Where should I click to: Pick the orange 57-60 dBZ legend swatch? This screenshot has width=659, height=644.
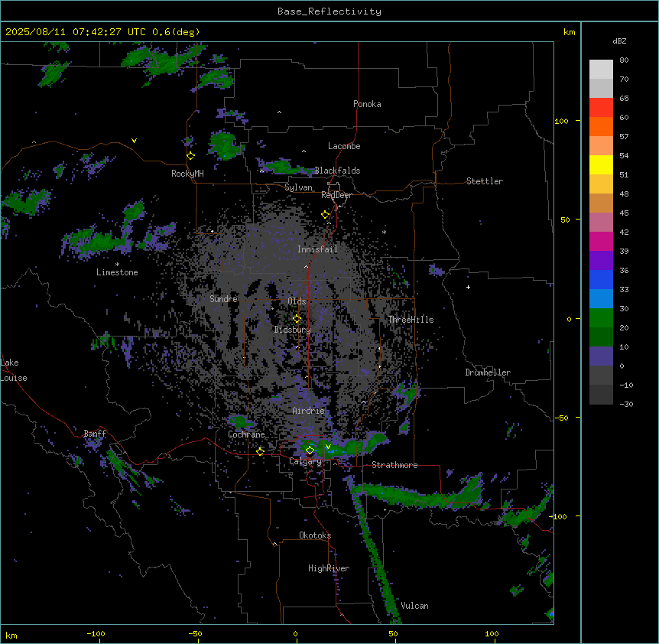601,126
